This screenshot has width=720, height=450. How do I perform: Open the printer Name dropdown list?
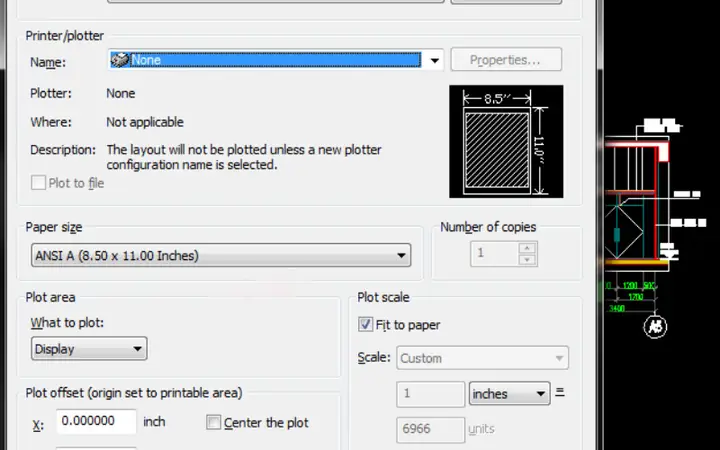[x=434, y=60]
